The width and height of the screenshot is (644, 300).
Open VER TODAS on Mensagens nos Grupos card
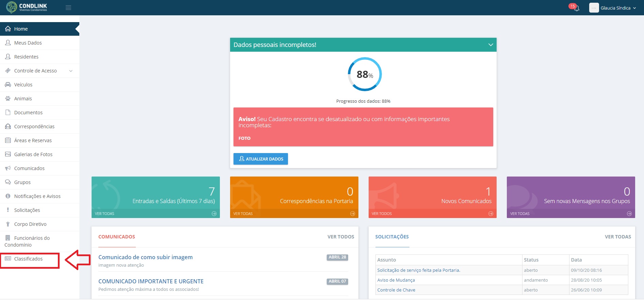(x=520, y=214)
